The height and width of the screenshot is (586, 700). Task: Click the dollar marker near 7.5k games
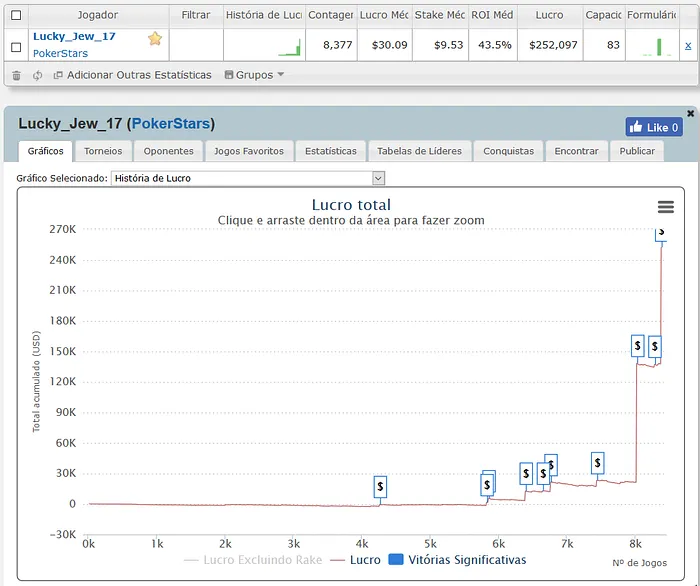(597, 462)
